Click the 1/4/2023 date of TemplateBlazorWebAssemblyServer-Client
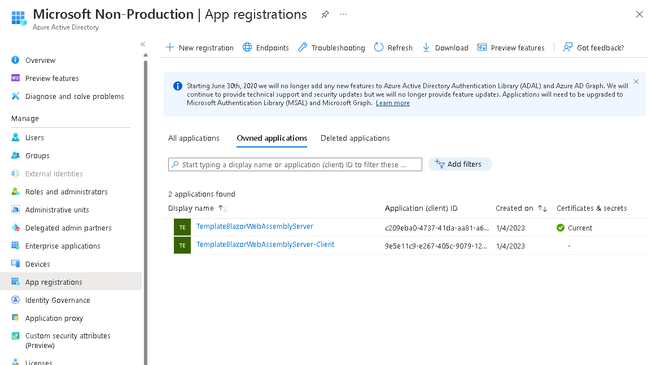 510,246
